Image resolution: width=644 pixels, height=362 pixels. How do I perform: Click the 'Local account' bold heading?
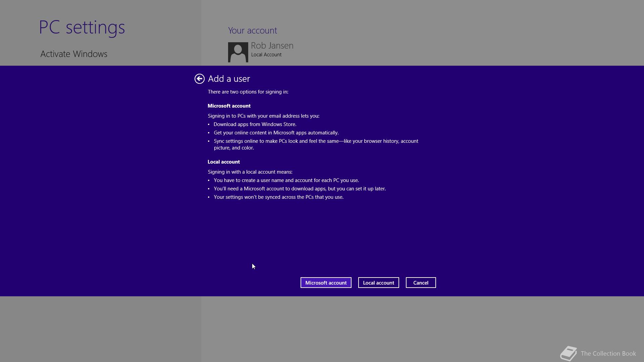pyautogui.click(x=224, y=162)
